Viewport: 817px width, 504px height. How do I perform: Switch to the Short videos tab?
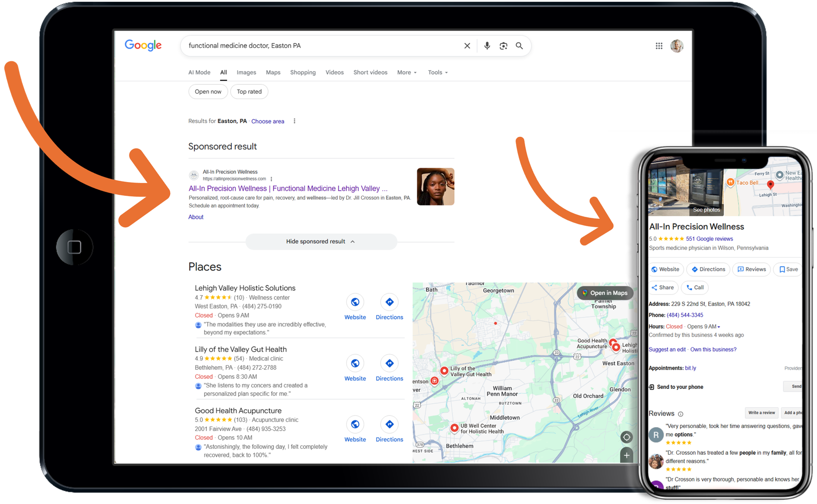[370, 72]
